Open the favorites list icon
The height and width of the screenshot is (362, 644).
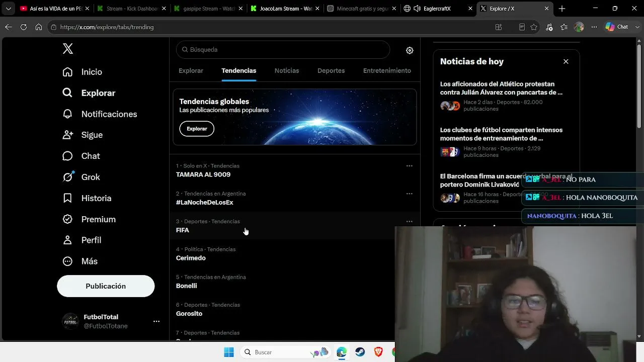coord(564,27)
